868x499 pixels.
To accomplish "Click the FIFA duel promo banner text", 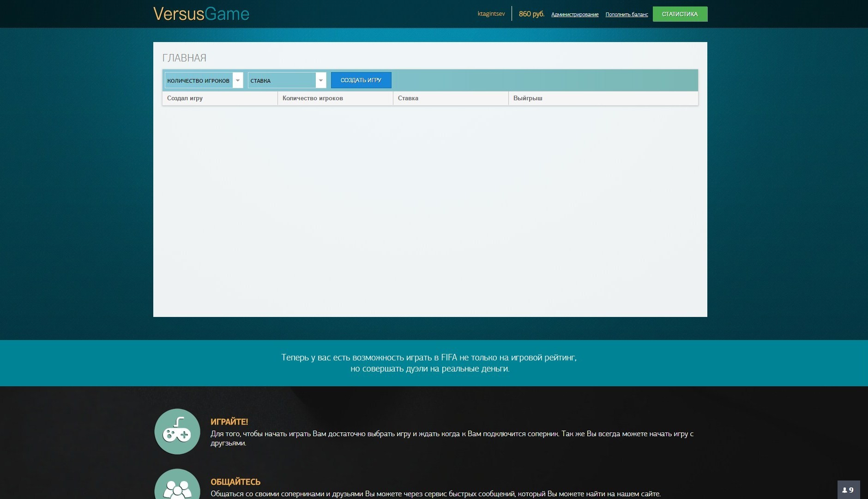I will click(x=429, y=363).
